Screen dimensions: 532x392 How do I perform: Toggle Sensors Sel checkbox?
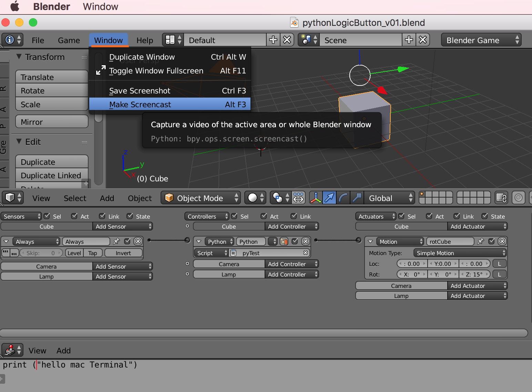[47, 216]
